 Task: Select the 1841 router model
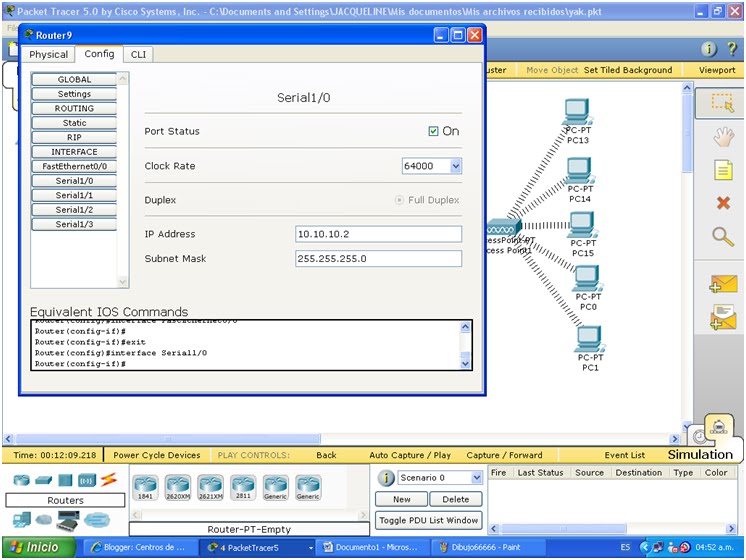tap(145, 488)
